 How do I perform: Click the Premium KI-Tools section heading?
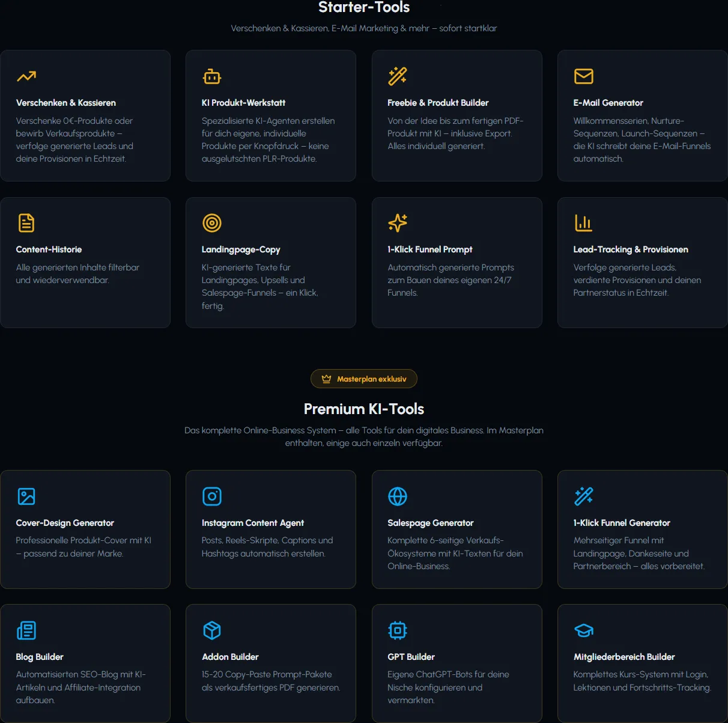tap(364, 409)
